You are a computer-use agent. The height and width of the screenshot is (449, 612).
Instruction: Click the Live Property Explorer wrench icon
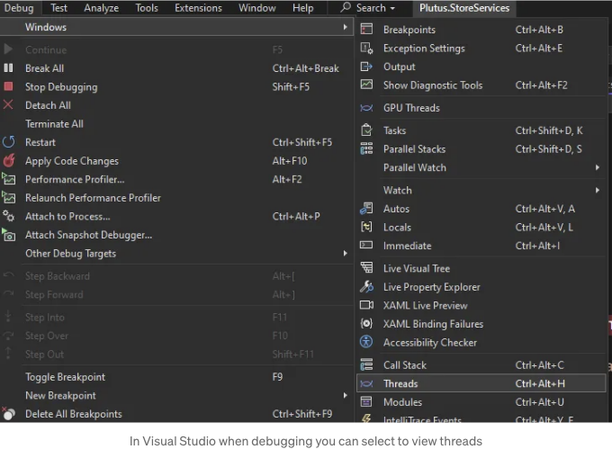(366, 287)
